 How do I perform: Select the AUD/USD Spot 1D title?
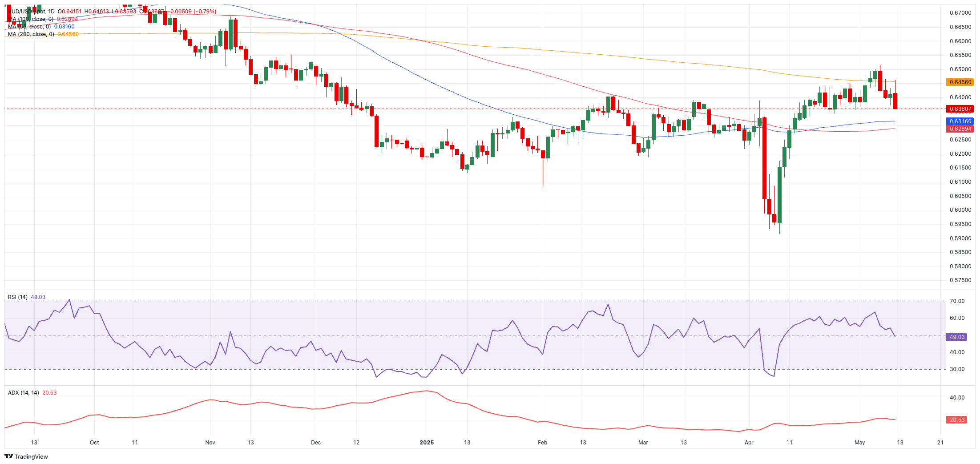click(x=31, y=12)
